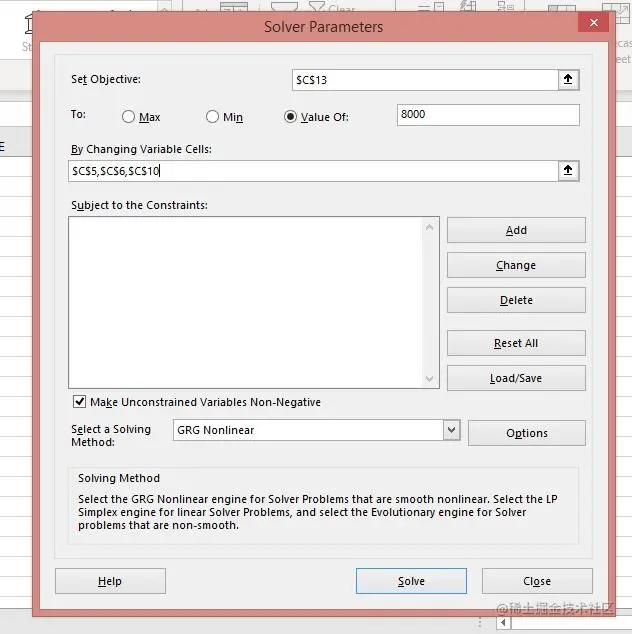Viewport: 632px width, 634px height.
Task: Run the Solve button
Action: click(411, 581)
